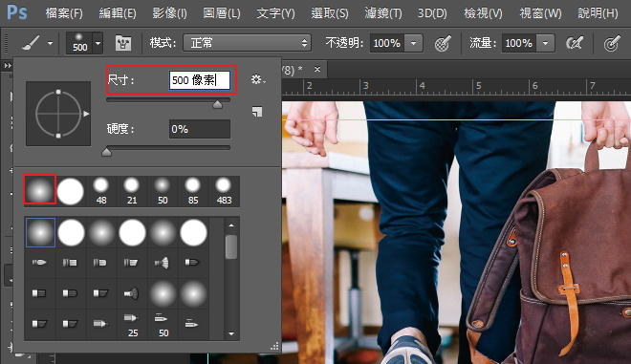Open the 影像(I) menu

pyautogui.click(x=169, y=13)
